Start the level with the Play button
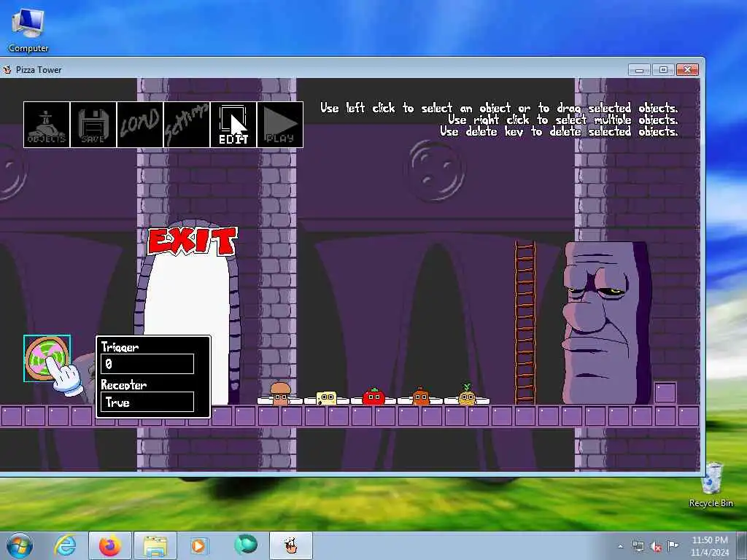The image size is (747, 560). [x=280, y=125]
